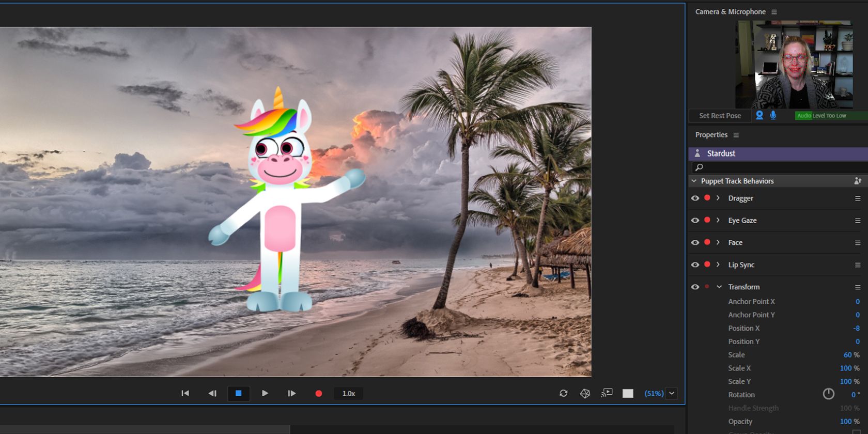Click the Properties search field
868x434 pixels.
coord(780,167)
